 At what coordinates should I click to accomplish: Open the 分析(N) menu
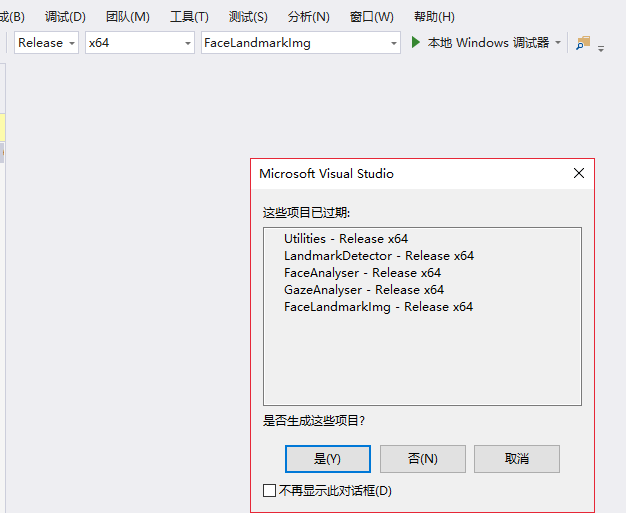tap(308, 17)
